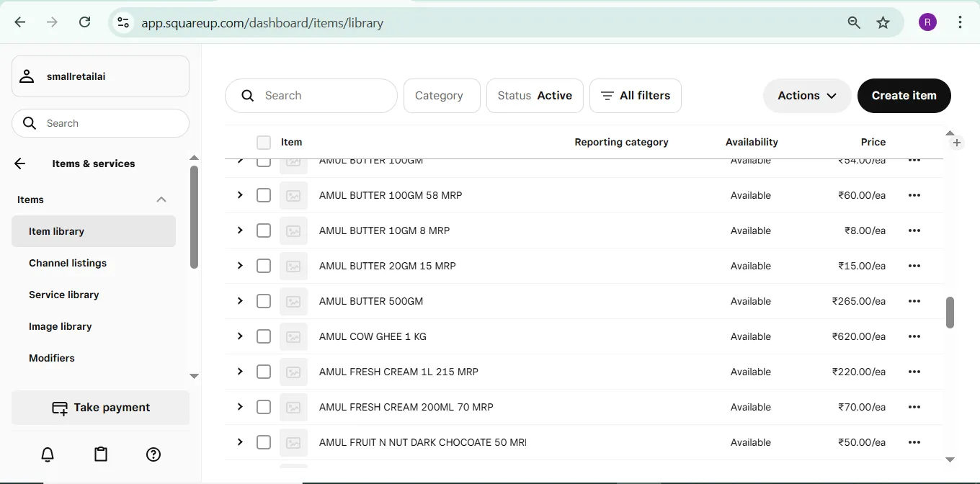The width and height of the screenshot is (980, 484).
Task: Open AMUL COW GHEE 1 KG item
Action: click(x=373, y=336)
